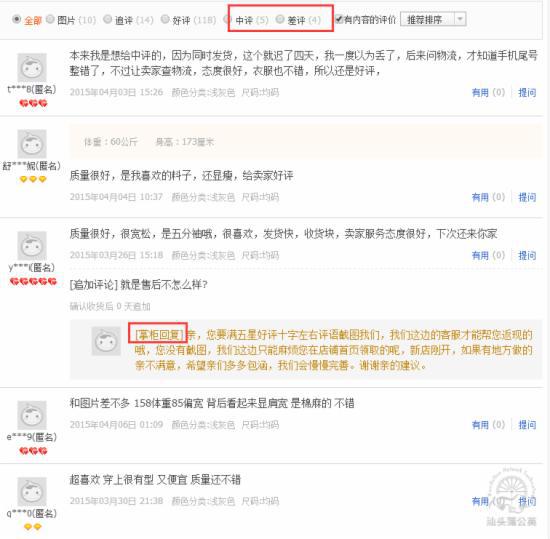Click seller avatar beside 掌柜回复
The image size is (550, 539).
pos(106,341)
